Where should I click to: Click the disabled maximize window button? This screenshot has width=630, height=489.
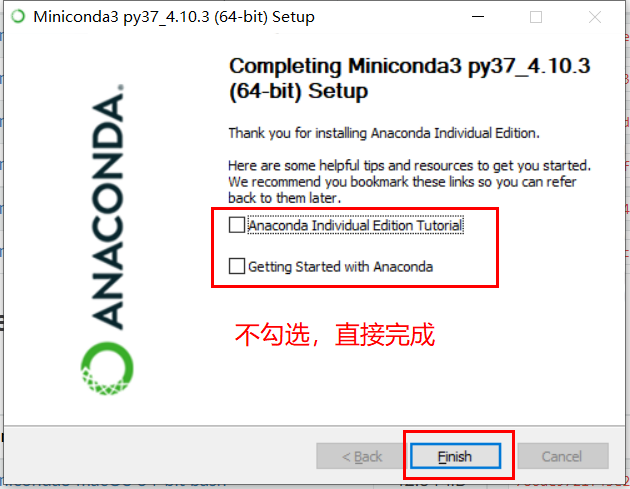coord(536,17)
